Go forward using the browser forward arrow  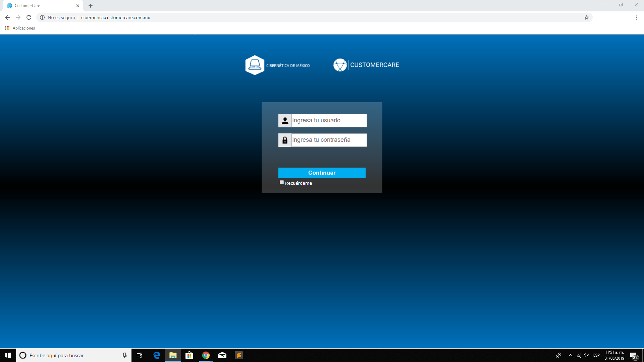(x=18, y=17)
